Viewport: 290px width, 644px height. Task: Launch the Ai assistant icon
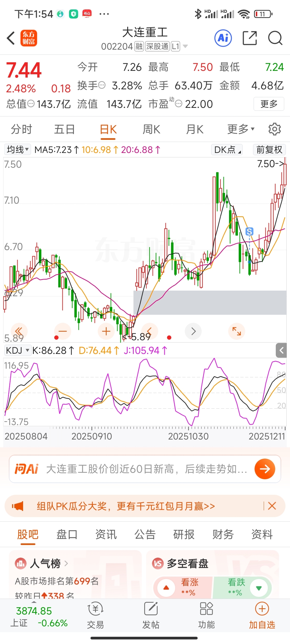coord(223,38)
